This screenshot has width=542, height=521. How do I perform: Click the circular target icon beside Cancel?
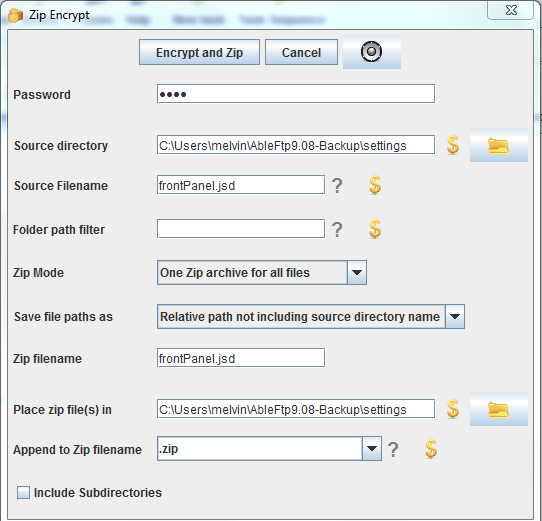(x=372, y=52)
